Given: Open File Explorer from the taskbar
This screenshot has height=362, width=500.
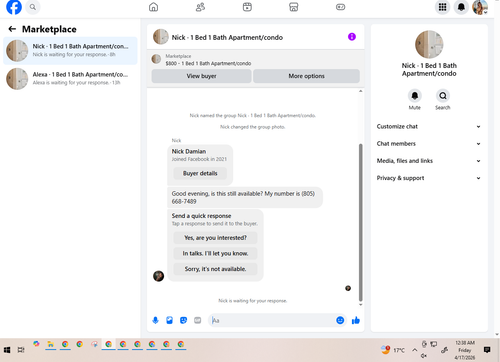Looking at the screenshot, I should tap(51, 344).
